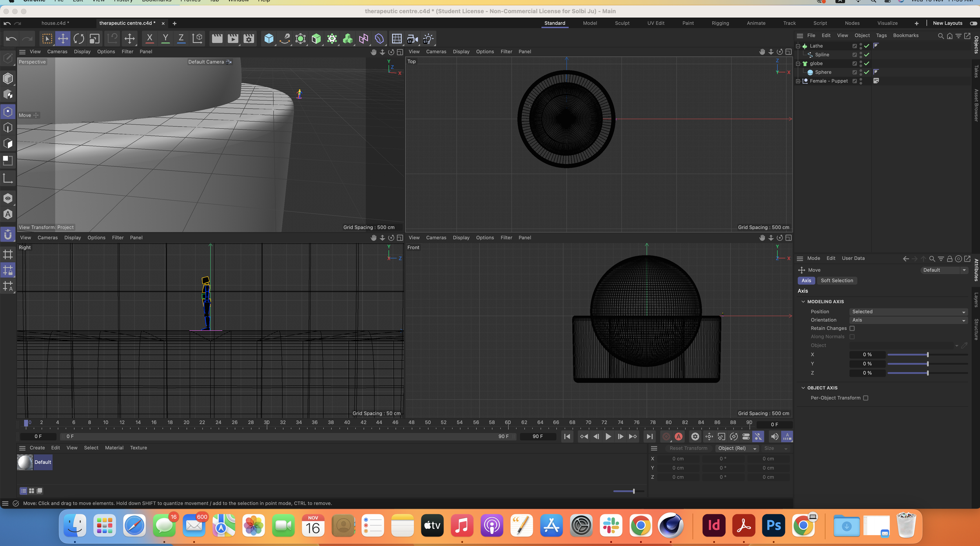Adjust modeling axis Y percent slider

click(x=927, y=364)
